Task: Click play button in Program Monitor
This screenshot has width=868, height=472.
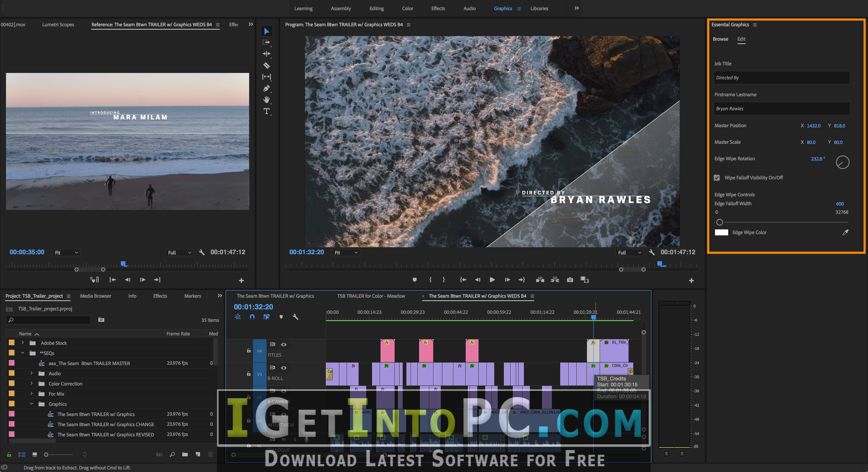Action: [x=492, y=280]
